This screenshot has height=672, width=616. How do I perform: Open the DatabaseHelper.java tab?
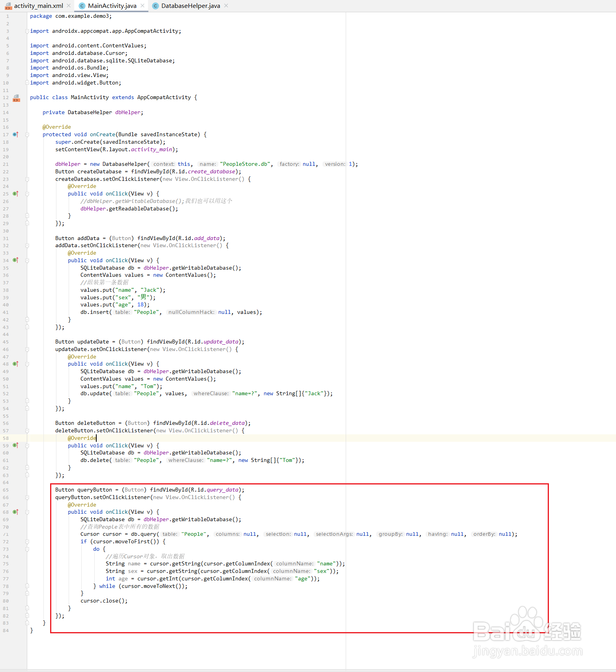tap(191, 6)
